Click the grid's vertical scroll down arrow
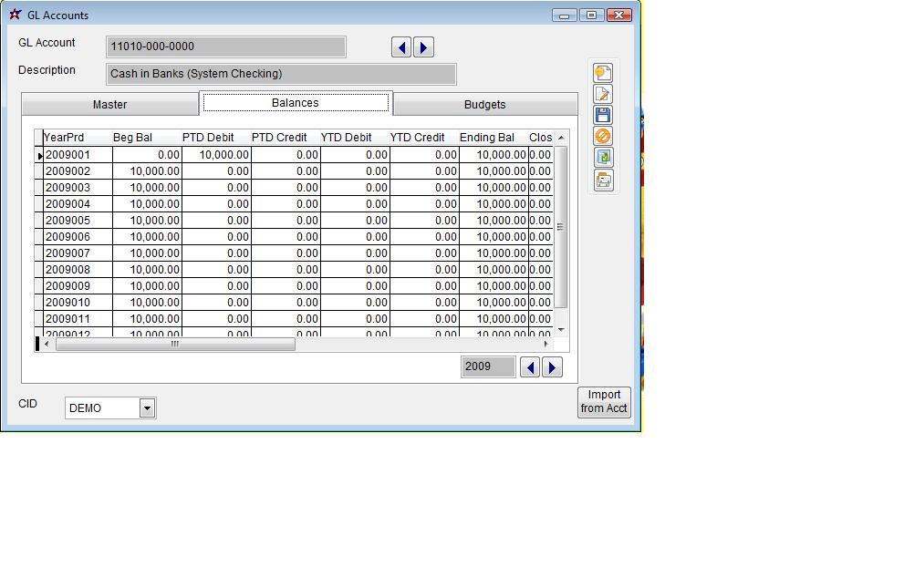Screen dimensions: 904x588 561,329
